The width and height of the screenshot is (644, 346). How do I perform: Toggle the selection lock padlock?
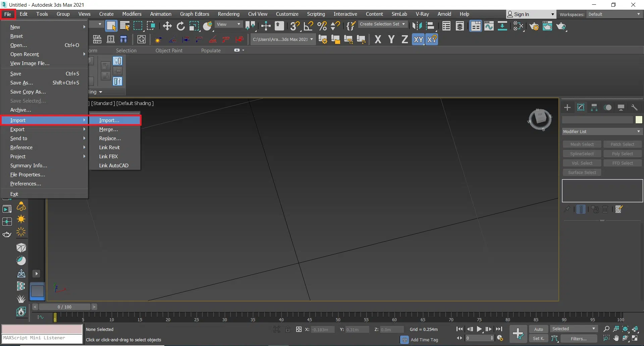click(x=288, y=330)
